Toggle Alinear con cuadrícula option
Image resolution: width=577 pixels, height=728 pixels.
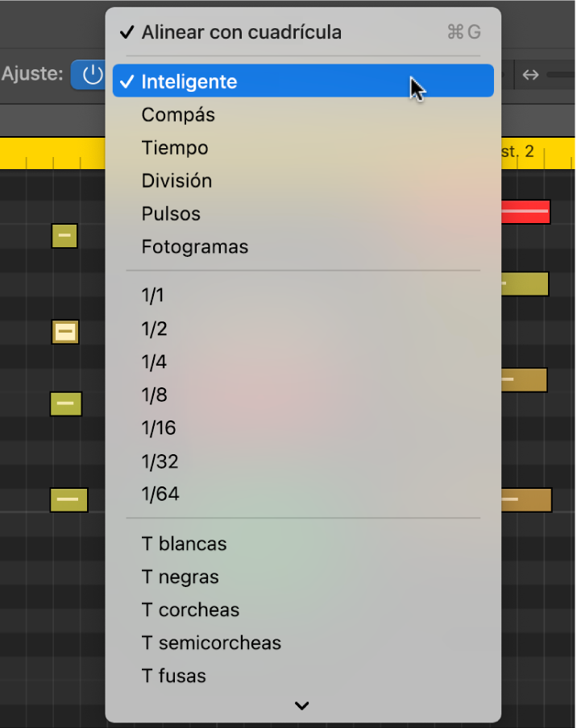click(x=241, y=32)
